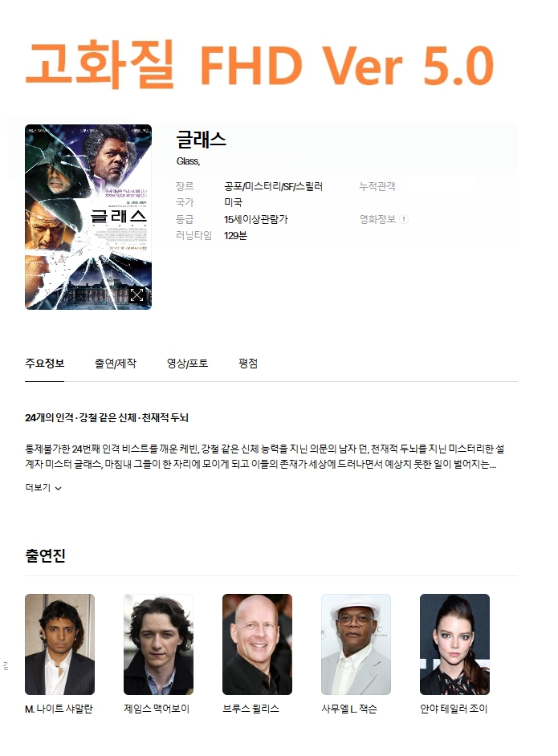The image size is (558, 756).
Task: Click the M. 나이트 샤말란 name link
Action: [x=59, y=709]
